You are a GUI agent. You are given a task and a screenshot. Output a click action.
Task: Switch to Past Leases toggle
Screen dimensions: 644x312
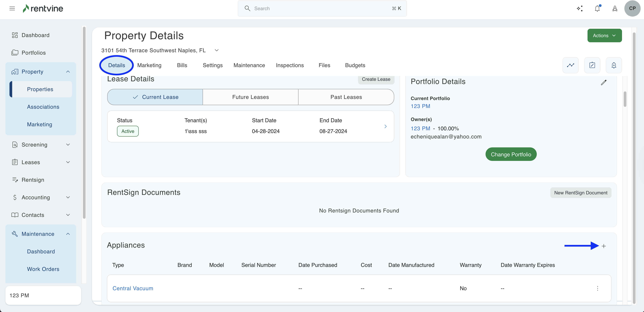click(346, 97)
